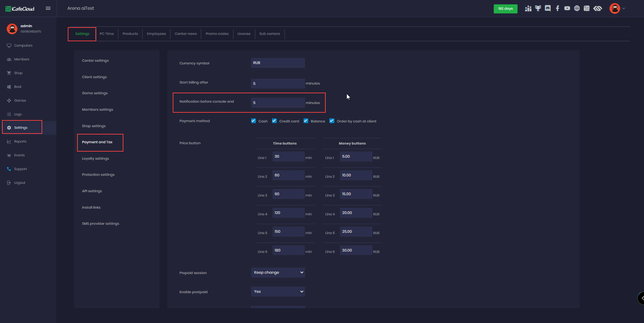Viewport: 644px width, 323px height.
Task: Switch to the Employees tab
Action: [x=156, y=34]
